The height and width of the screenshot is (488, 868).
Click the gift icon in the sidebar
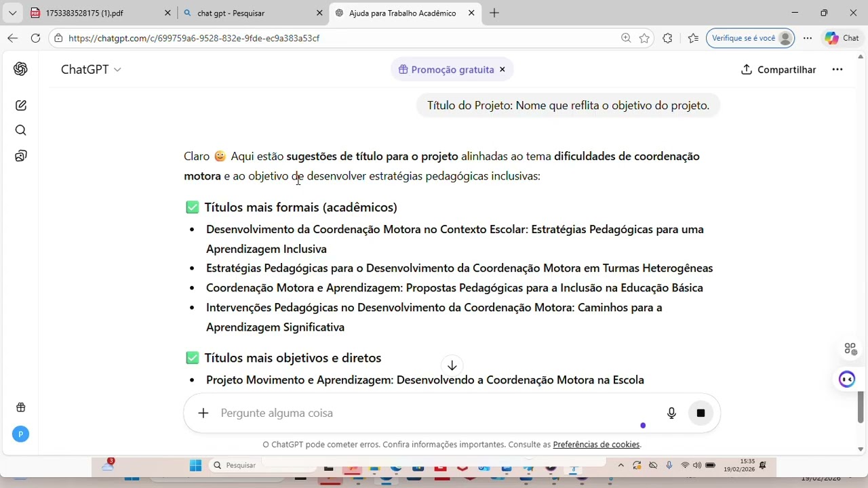click(20, 407)
